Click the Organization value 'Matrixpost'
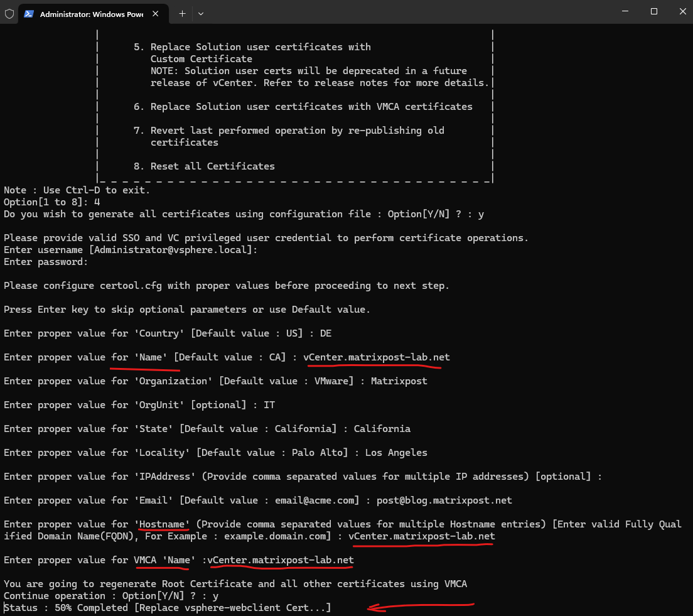Screen dimensions: 693x616 click(x=399, y=381)
